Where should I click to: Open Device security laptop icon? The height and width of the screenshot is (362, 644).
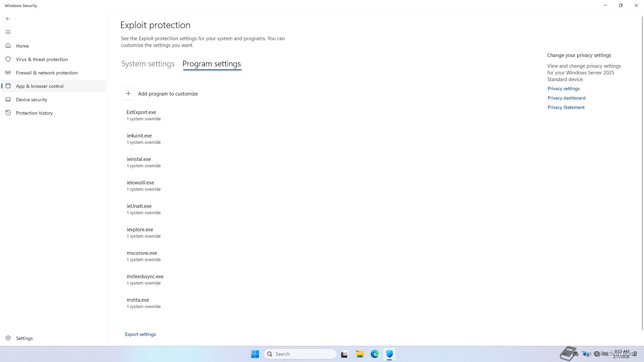point(8,99)
